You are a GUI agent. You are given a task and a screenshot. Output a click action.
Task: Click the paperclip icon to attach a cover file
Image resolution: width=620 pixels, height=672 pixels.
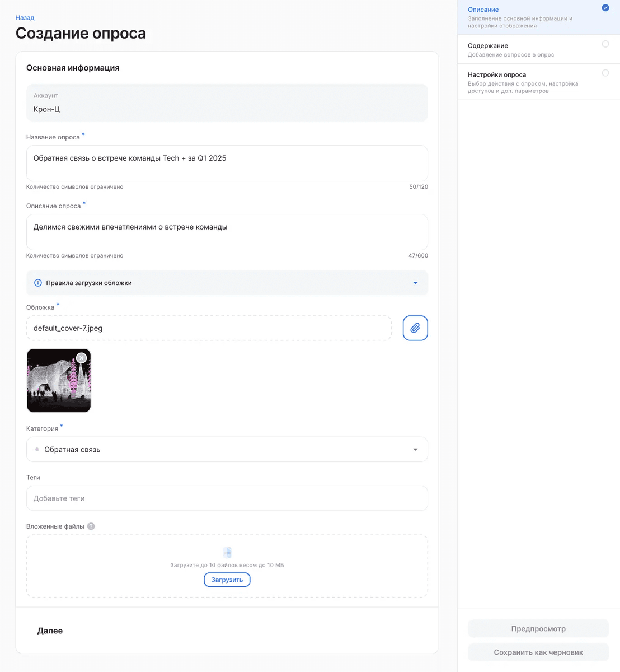click(415, 328)
